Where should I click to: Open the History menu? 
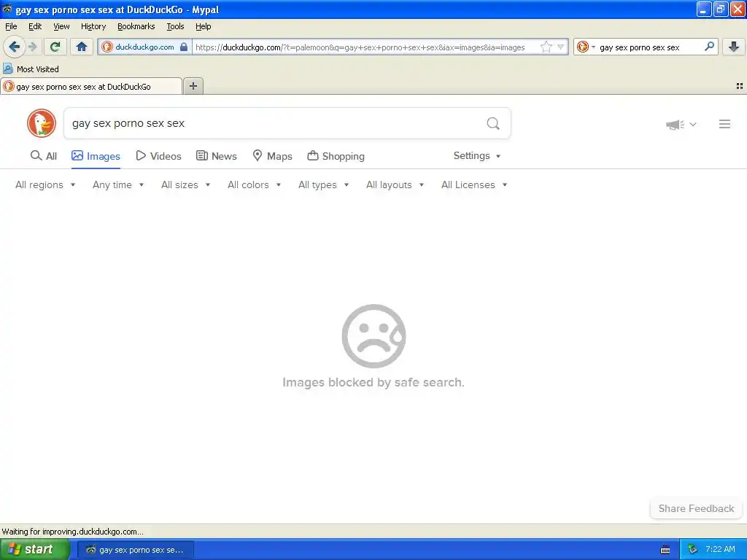(93, 26)
